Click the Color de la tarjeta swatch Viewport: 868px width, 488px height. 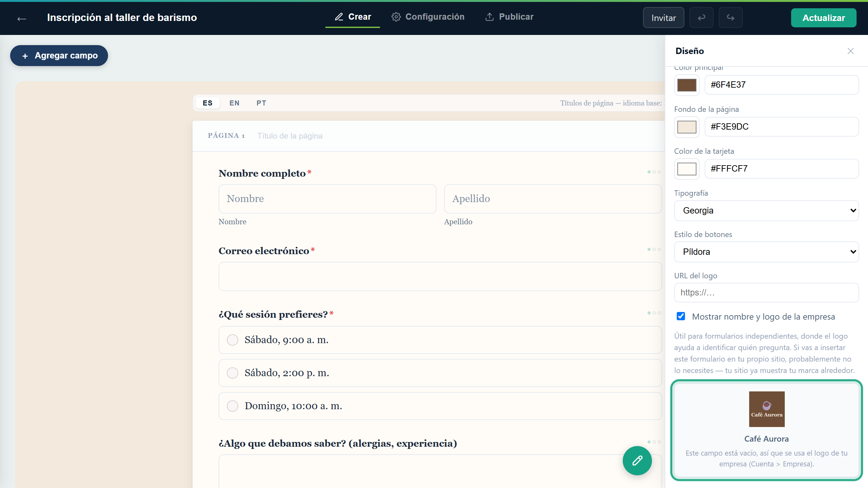point(687,168)
